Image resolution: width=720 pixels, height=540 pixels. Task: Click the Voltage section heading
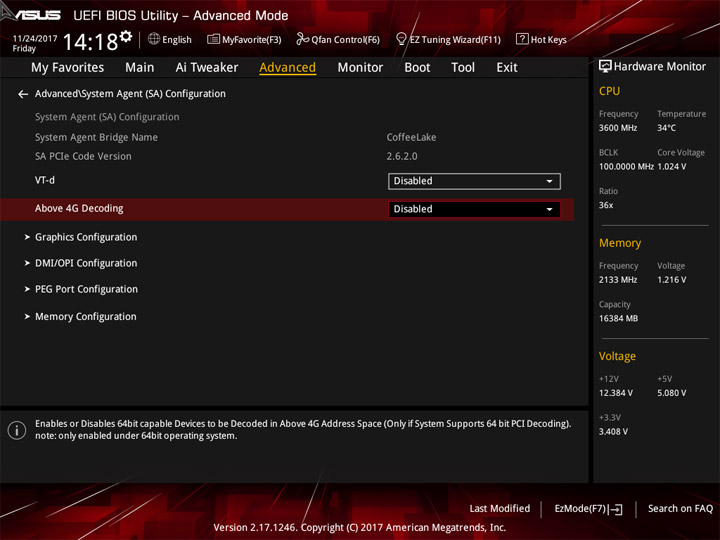click(617, 356)
